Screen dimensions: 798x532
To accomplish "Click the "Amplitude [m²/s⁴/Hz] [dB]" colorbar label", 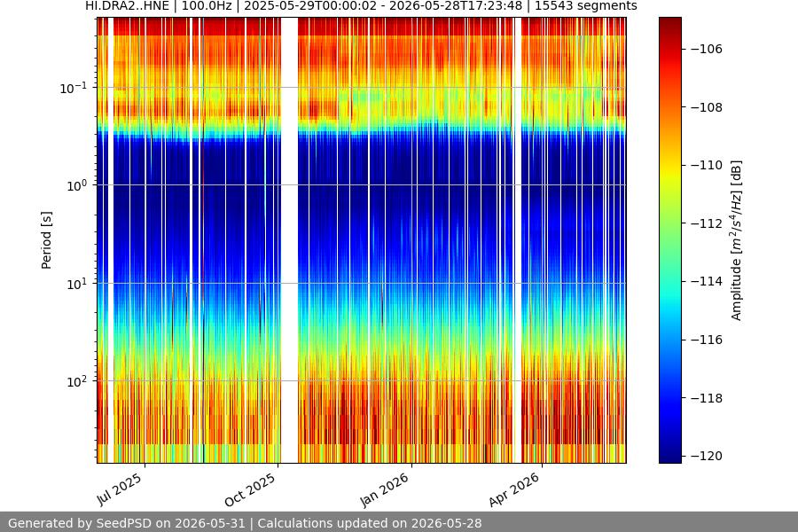I will (737, 240).
